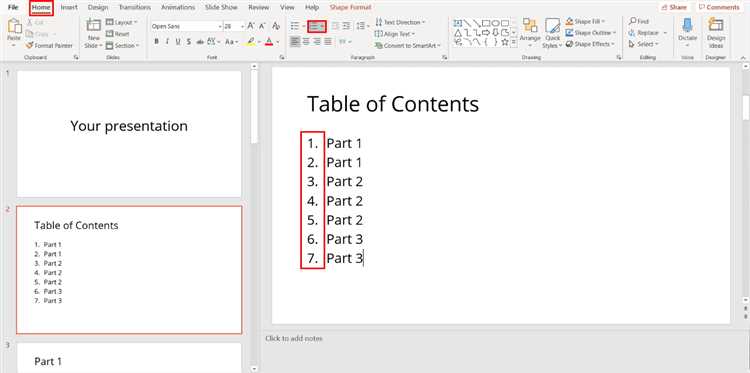Click the Bullets list icon

click(295, 26)
